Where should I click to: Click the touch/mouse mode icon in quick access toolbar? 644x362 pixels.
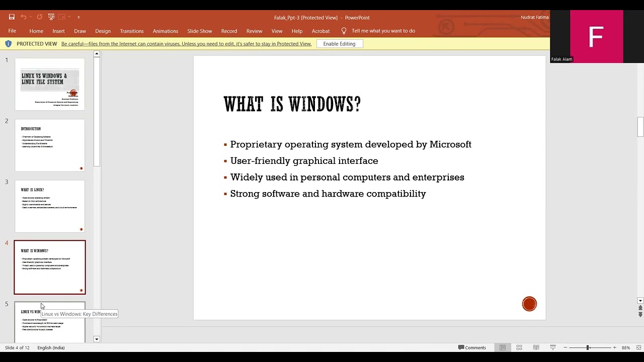pos(62,17)
